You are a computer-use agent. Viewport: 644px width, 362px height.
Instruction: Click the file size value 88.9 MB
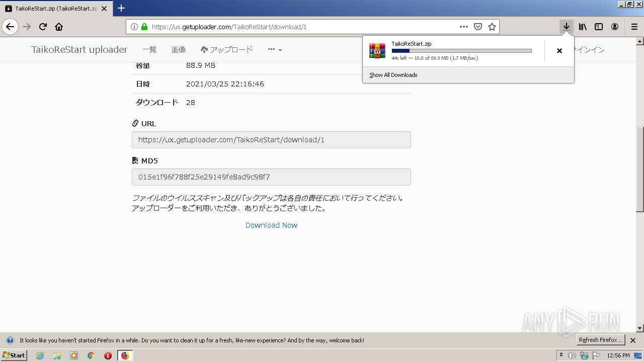coord(201,65)
